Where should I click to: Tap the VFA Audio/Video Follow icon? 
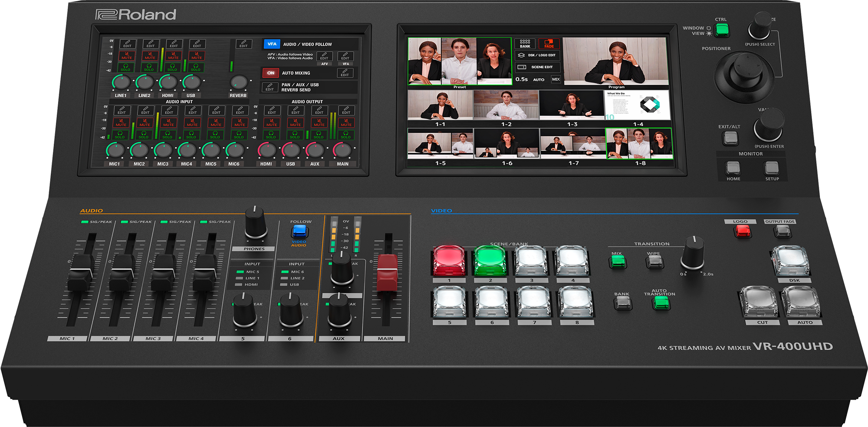[272, 44]
